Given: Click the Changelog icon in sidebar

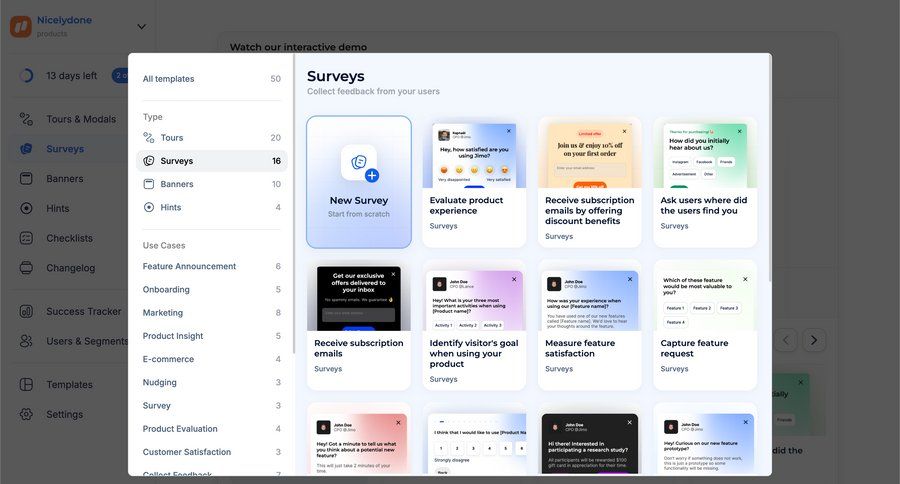Looking at the screenshot, I should coord(26,268).
